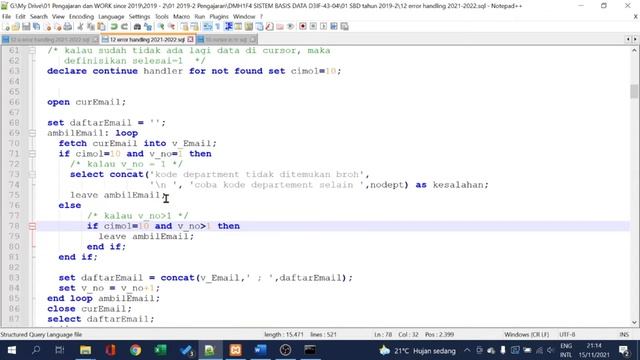Viewport: 640px width, 360px height.
Task: Open XAMPP from the taskbar
Action: [235, 350]
